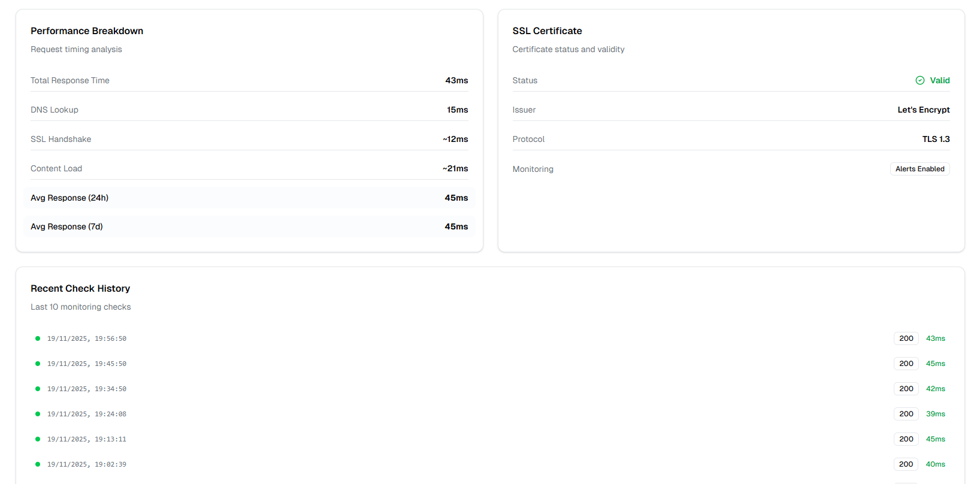Select timestamp 19/11/2025, 19:45:50

[87, 364]
